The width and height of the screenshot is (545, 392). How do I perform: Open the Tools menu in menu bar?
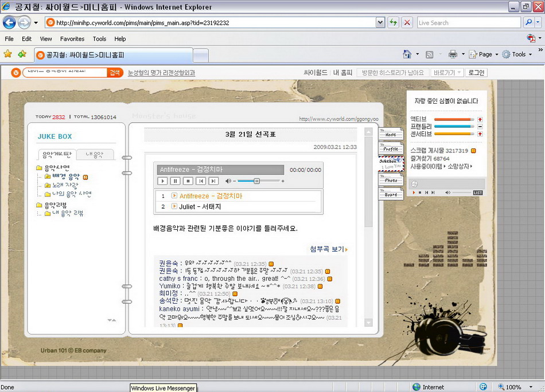click(99, 39)
